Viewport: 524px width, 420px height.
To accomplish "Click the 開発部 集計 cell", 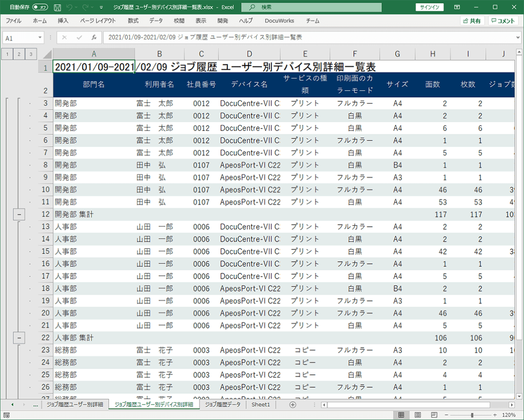I will pyautogui.click(x=94, y=214).
